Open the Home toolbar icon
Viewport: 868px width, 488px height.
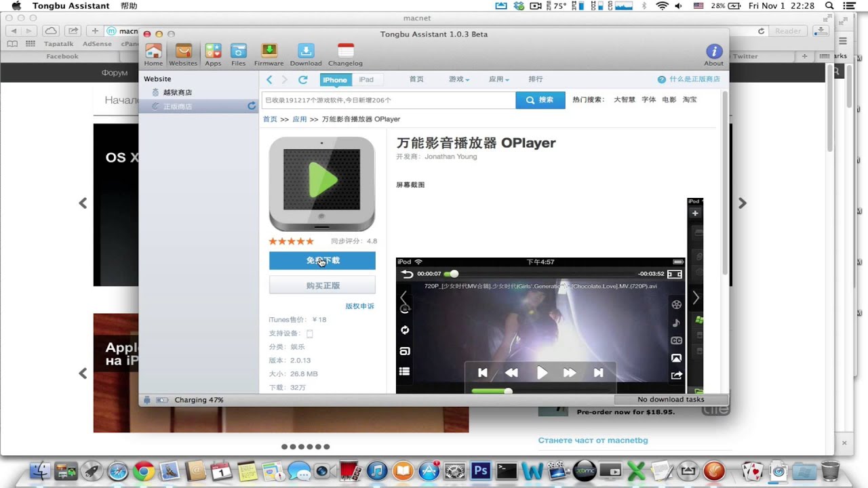point(153,54)
